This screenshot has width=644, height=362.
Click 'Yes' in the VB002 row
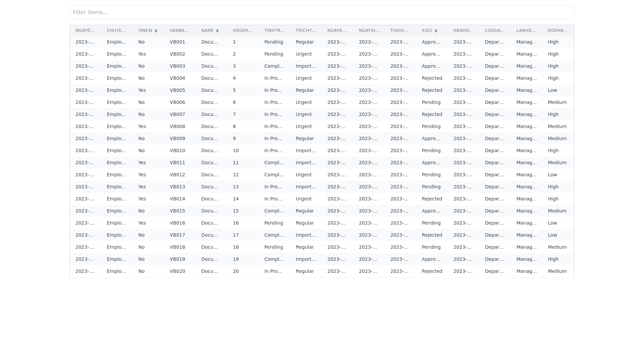click(142, 54)
